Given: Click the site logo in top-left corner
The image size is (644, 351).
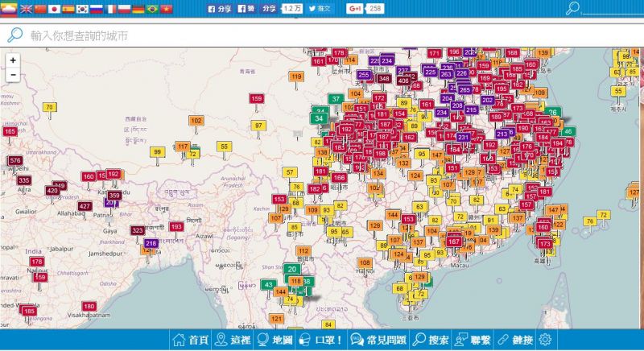Looking at the screenshot, I should [9, 8].
